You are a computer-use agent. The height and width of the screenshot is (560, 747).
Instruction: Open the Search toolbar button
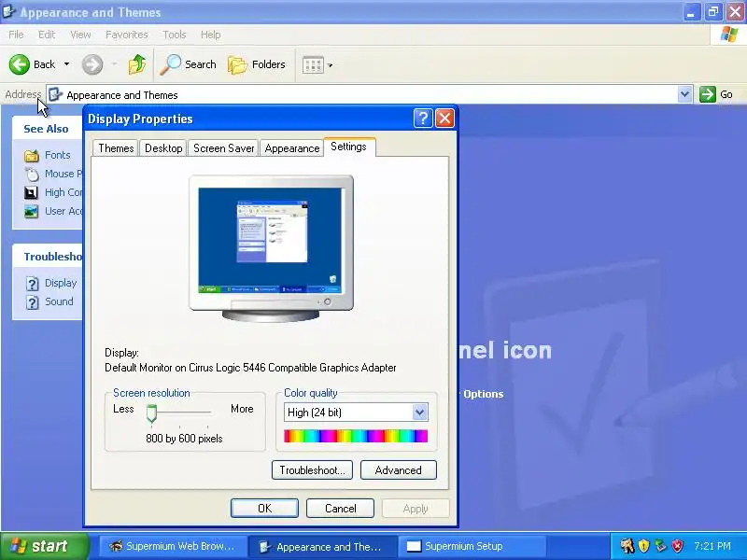click(188, 64)
